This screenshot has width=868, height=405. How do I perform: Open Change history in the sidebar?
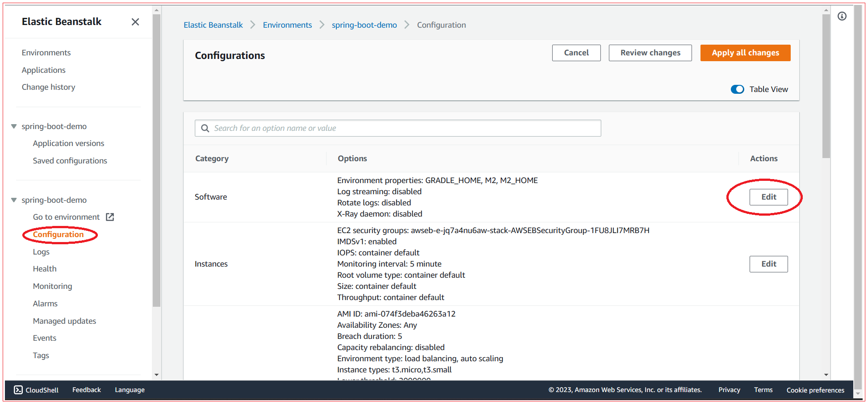[x=48, y=87]
